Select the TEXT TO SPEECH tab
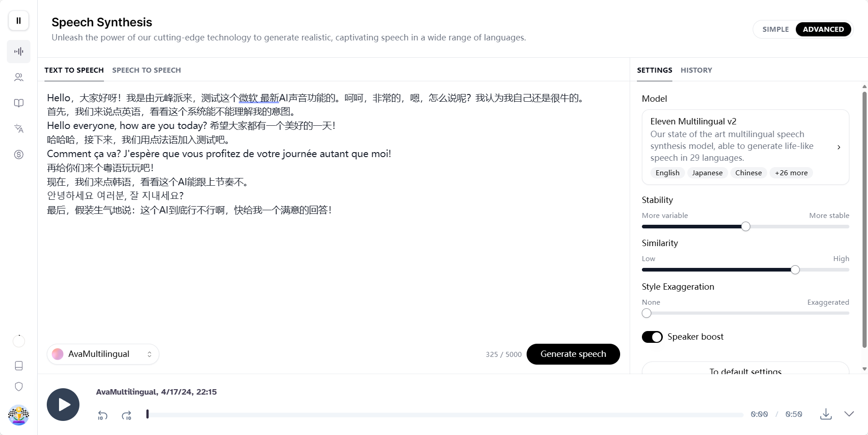This screenshot has width=868, height=435. tap(74, 70)
